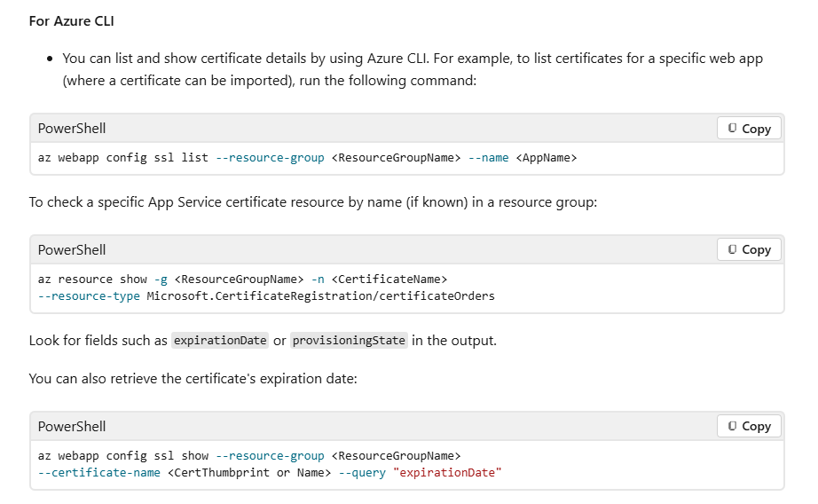The image size is (818, 504).
Task: Click the copy icon for the ssl list command
Action: point(749,129)
